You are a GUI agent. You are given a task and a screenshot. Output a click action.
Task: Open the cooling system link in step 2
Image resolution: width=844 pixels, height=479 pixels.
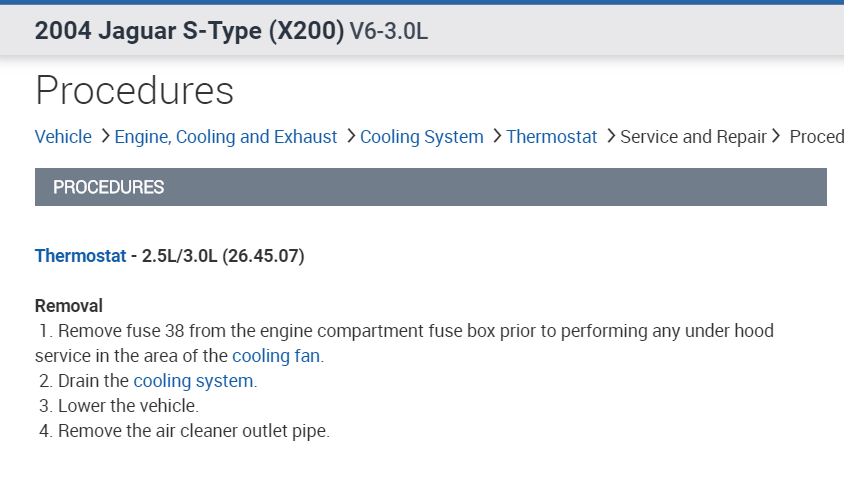(195, 381)
